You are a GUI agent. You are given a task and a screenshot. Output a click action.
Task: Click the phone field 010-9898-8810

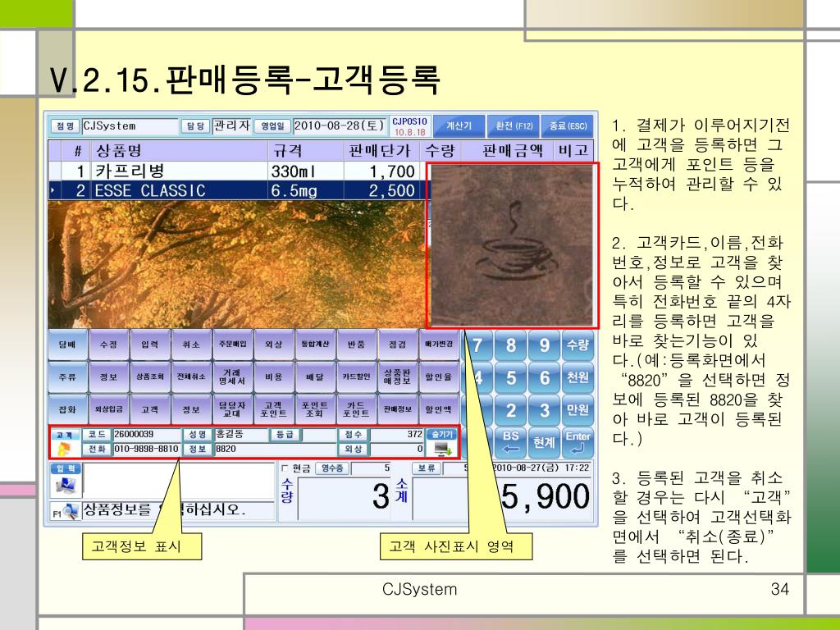click(x=147, y=449)
